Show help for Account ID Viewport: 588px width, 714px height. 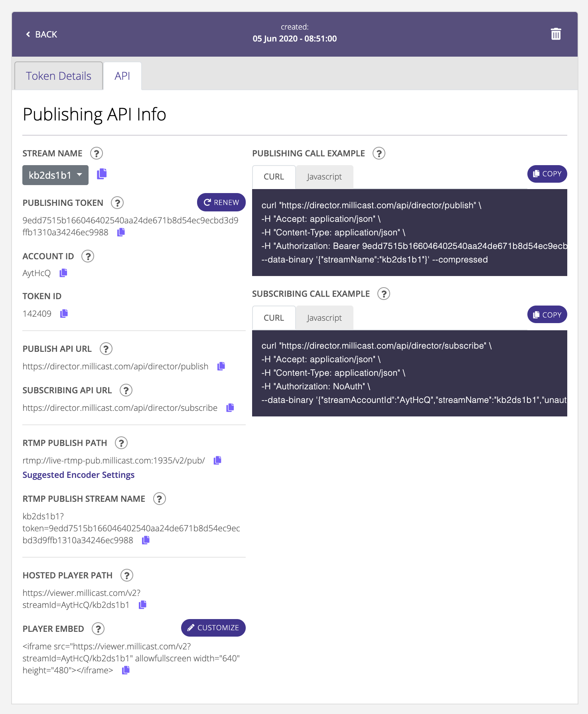point(88,256)
